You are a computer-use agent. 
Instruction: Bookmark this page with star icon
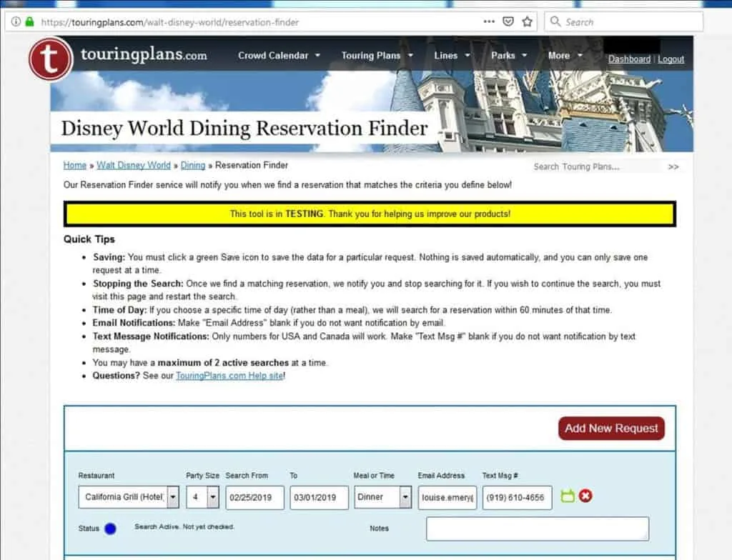528,21
